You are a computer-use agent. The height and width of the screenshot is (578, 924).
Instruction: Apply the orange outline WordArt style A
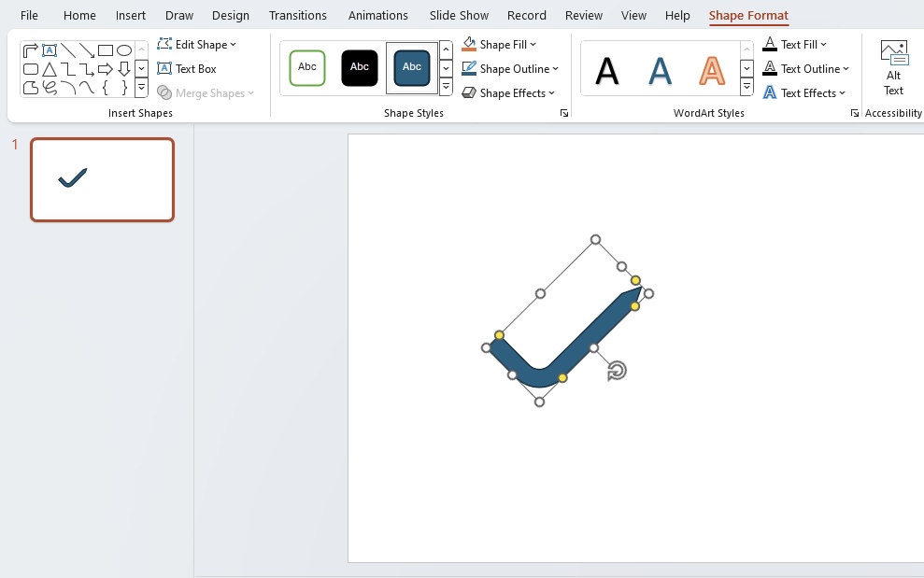(x=712, y=71)
